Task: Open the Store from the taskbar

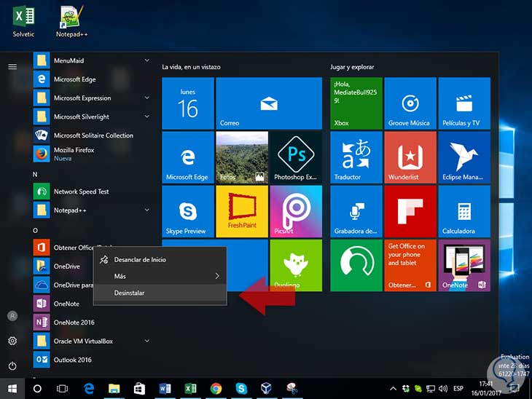Action: coord(139,389)
